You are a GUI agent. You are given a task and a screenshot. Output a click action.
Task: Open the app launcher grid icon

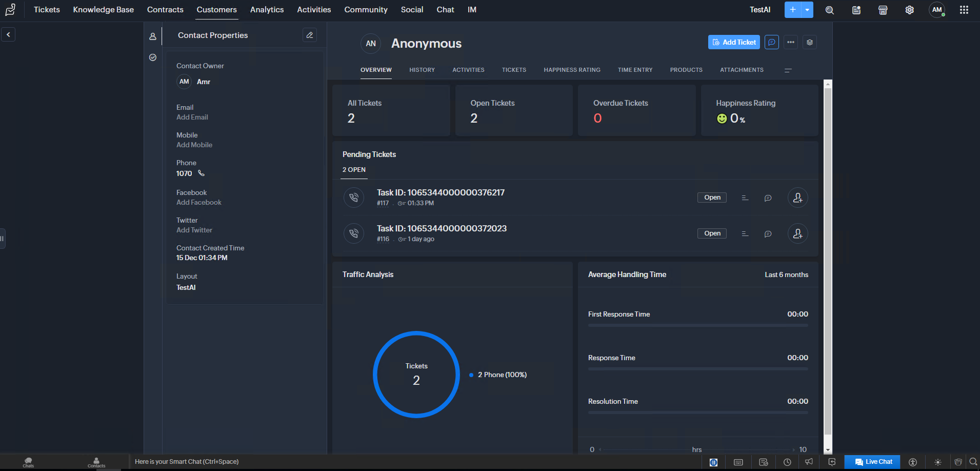coord(964,10)
